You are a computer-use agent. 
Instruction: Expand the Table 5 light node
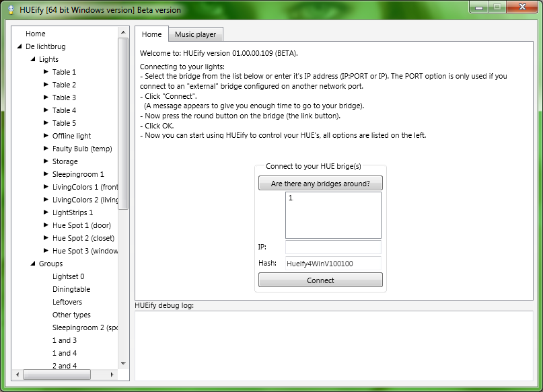click(46, 123)
